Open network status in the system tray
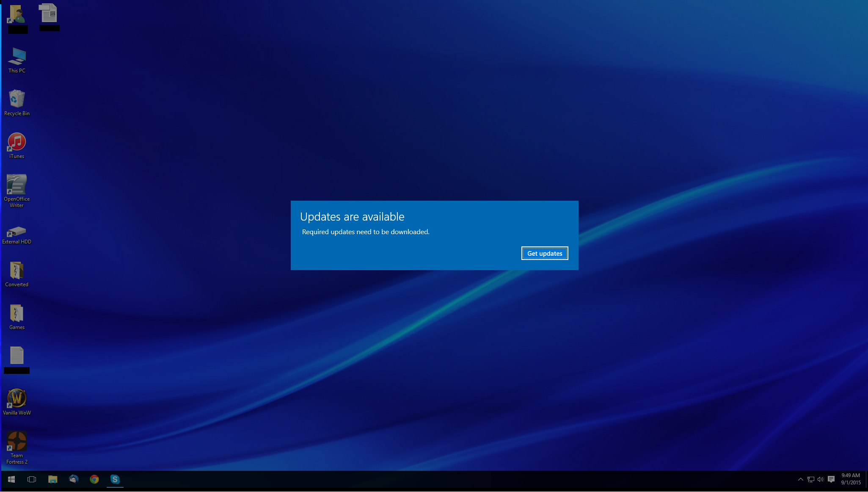868x492 pixels. [810, 479]
